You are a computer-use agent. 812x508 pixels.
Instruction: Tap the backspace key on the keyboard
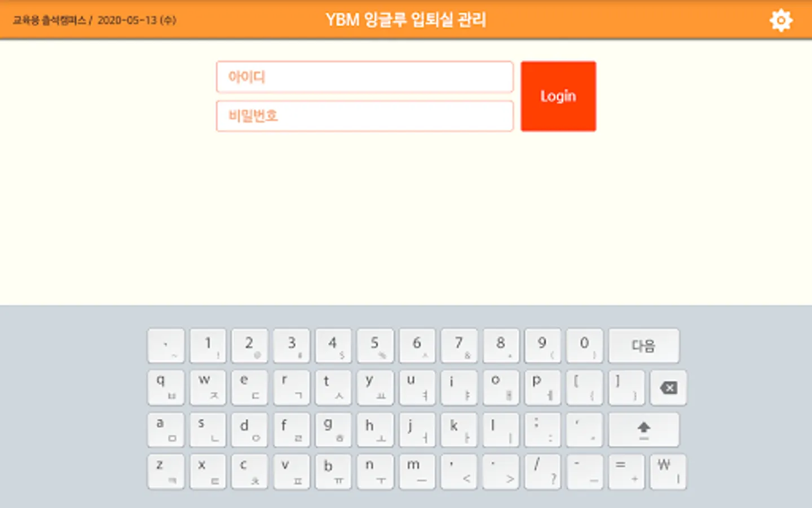668,388
